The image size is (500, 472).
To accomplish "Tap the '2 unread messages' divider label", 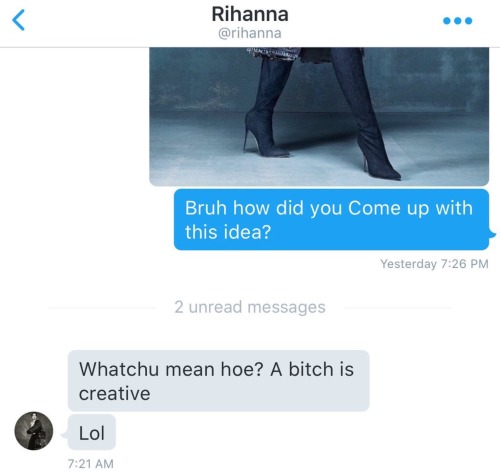I will (250, 307).
